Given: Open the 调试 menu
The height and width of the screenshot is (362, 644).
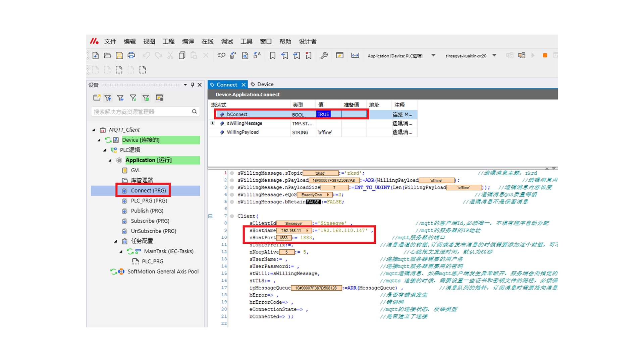Looking at the screenshot, I should pos(227,42).
